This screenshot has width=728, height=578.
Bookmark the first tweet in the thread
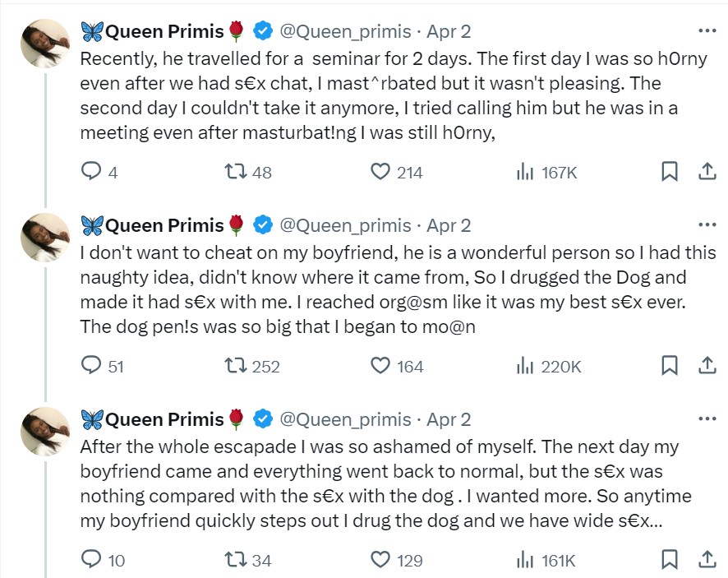click(670, 172)
